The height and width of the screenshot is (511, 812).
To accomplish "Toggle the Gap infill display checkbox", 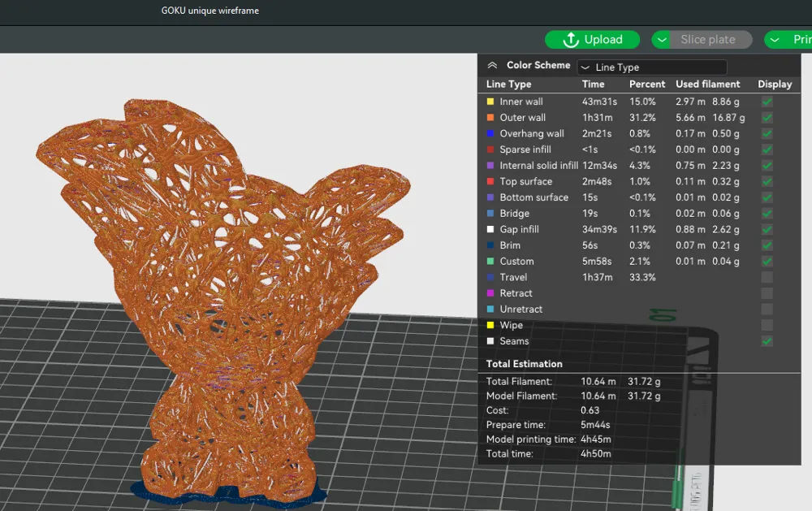I will pos(767,230).
